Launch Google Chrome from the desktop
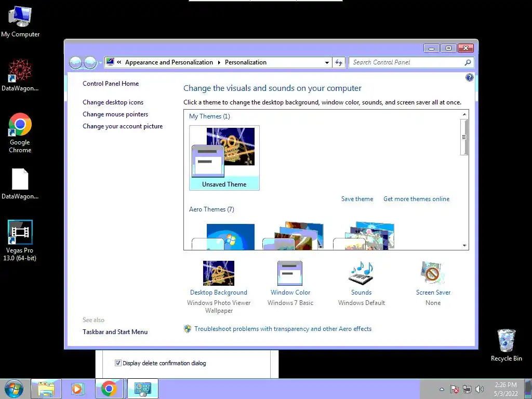Screen dimensions: 532x399 [x=20, y=133]
